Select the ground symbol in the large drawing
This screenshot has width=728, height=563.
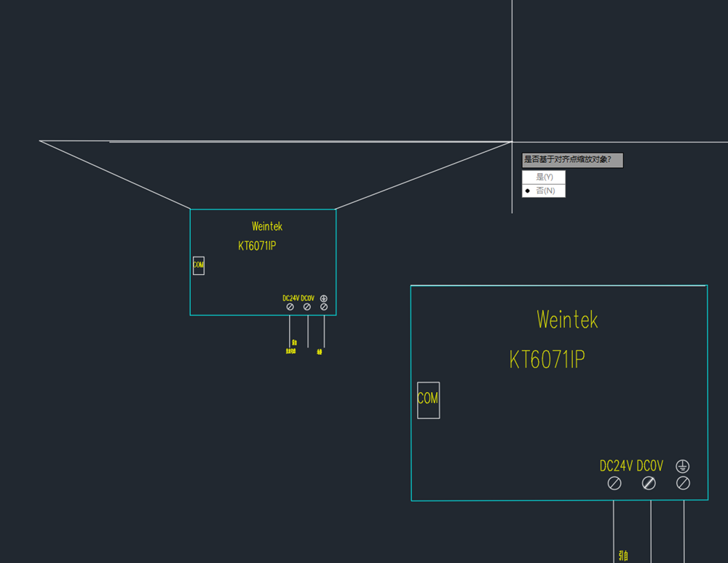coord(683,466)
